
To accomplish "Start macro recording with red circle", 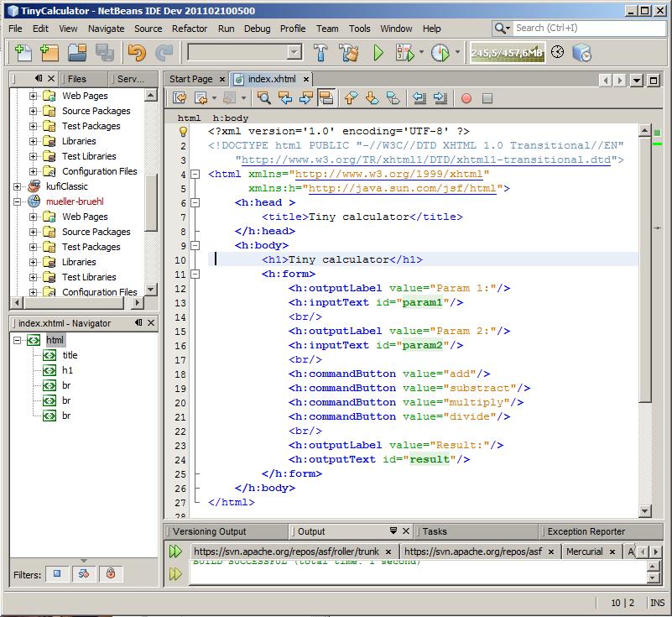I will [466, 98].
